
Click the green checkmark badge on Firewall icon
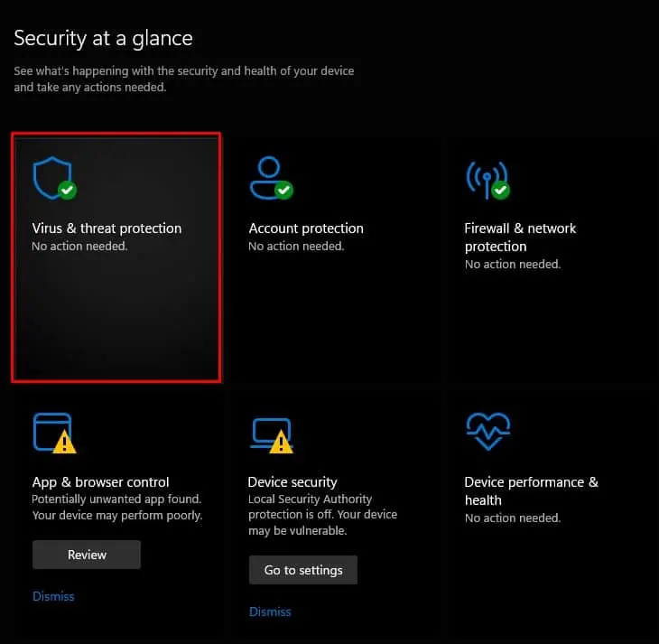500,190
